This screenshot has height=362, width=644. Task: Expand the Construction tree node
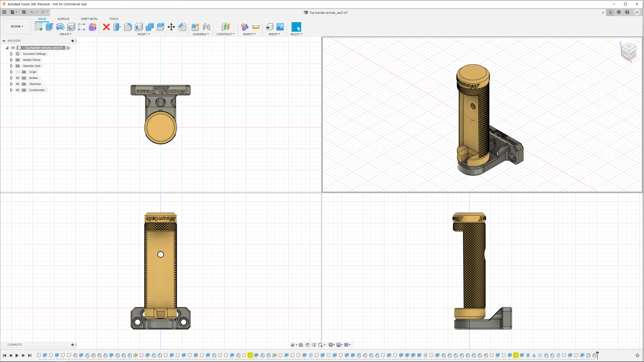[x=11, y=90]
